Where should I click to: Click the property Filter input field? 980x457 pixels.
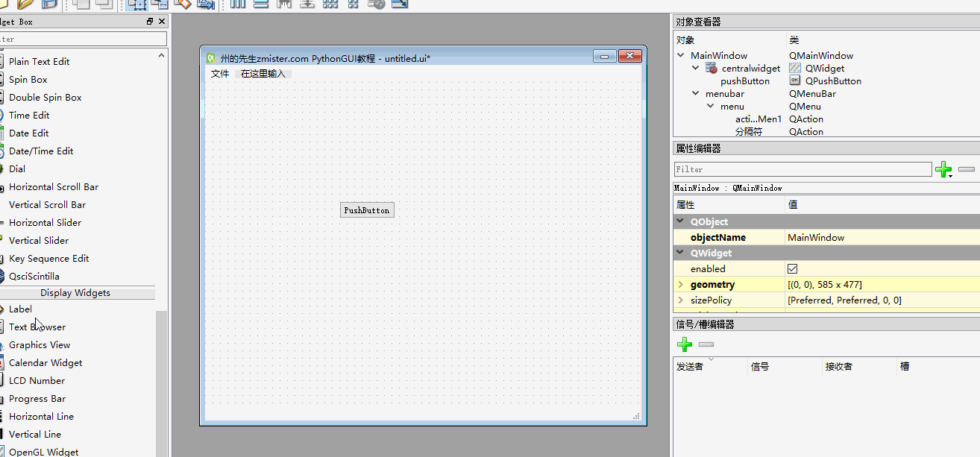click(802, 169)
